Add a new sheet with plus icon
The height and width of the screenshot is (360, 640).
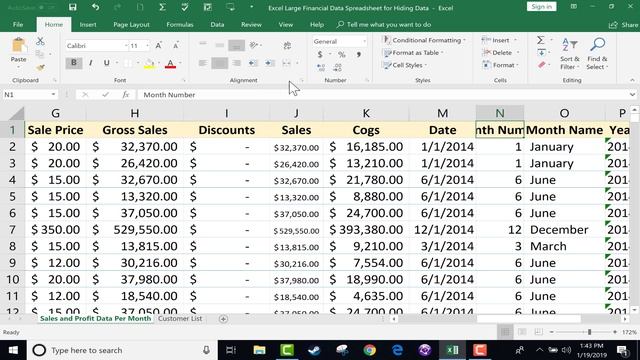(x=223, y=319)
